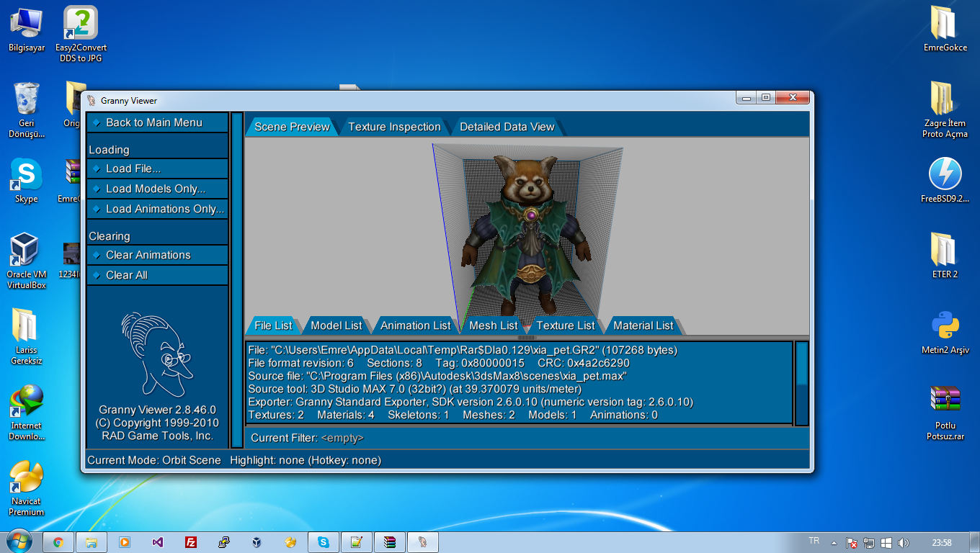Open the Model List tab
Viewport: 980px width, 553px height.
coord(337,325)
